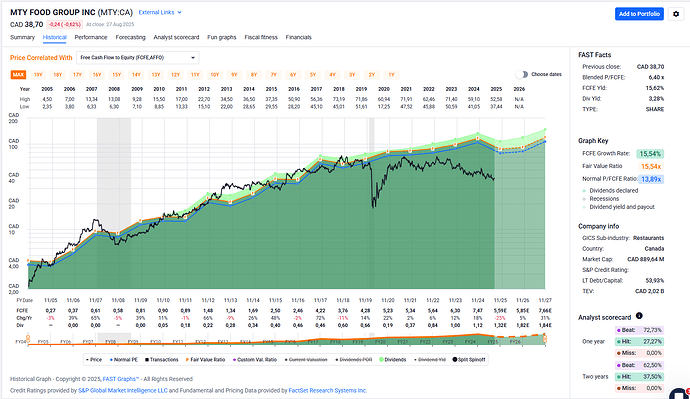Open the Performance tab

tap(91, 37)
